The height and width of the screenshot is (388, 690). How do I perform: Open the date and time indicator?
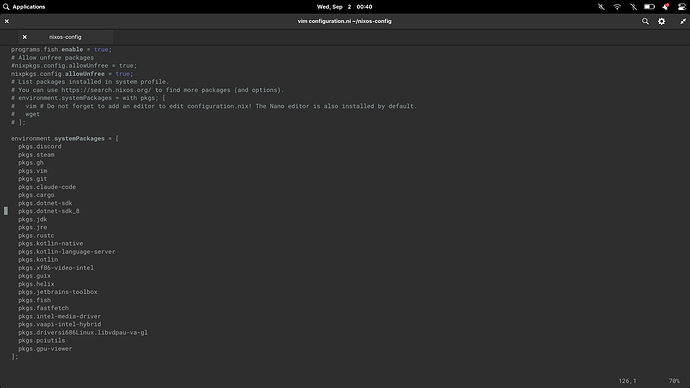tap(345, 7)
